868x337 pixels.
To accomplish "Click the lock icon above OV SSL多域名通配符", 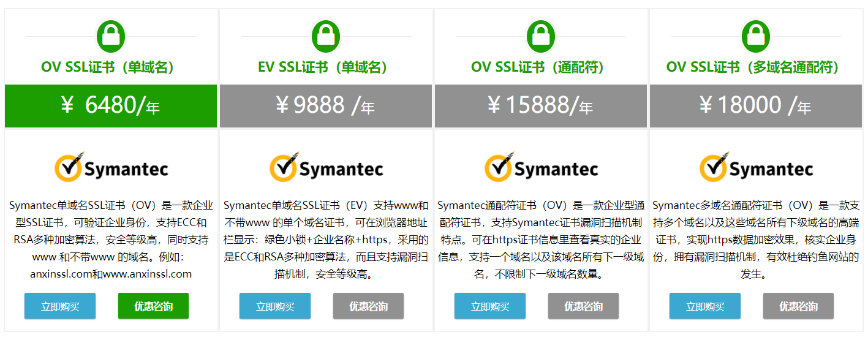I will click(x=756, y=36).
